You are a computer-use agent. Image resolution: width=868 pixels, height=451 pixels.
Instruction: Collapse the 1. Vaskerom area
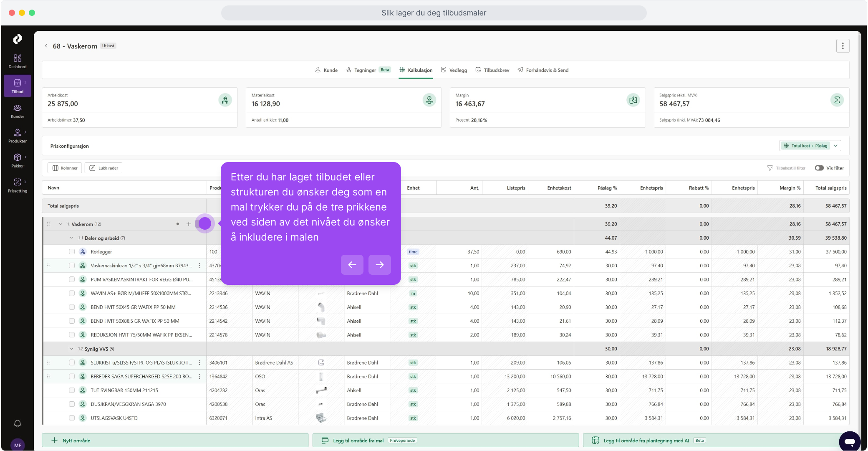61,224
